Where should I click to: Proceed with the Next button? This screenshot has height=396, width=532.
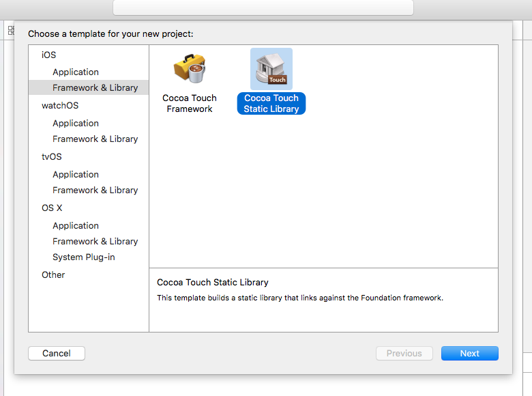(x=470, y=353)
